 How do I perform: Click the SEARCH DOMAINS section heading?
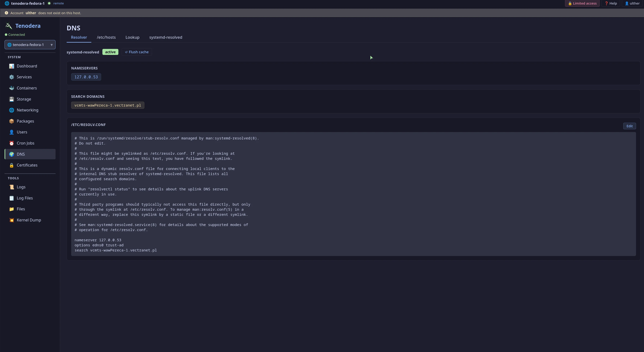pos(88,97)
